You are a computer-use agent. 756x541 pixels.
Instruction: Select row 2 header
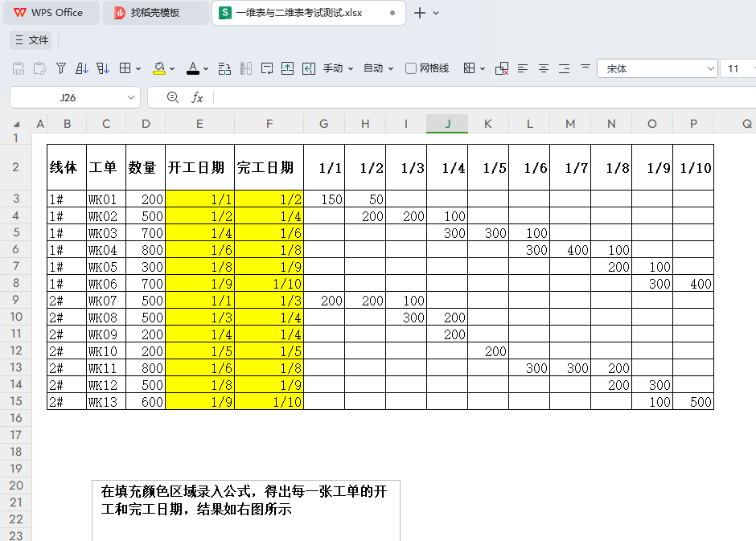(16, 167)
